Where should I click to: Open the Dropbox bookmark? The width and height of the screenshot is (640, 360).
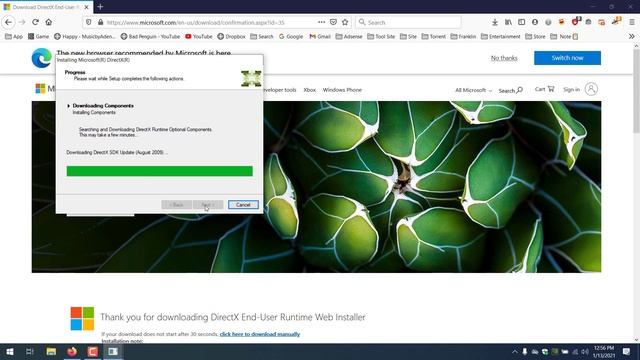click(231, 36)
